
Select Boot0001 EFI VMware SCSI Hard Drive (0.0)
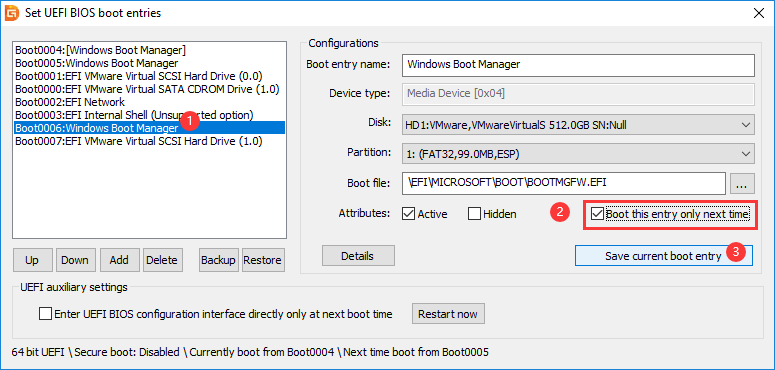coord(138,76)
